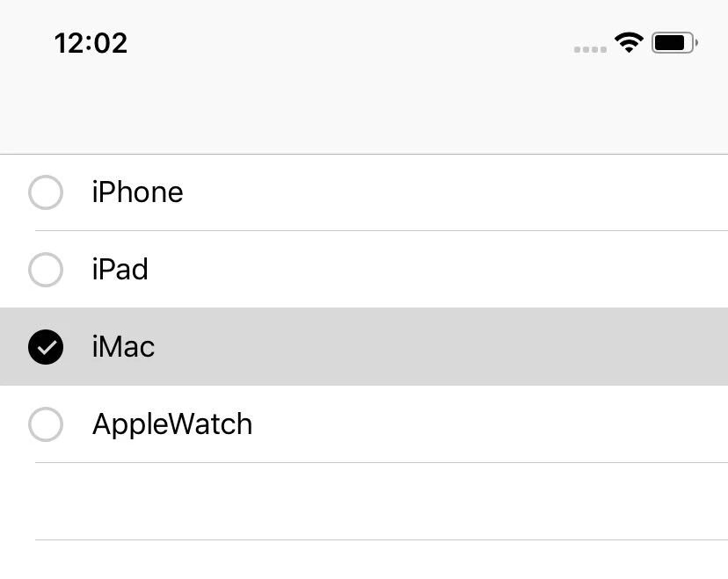The height and width of the screenshot is (579, 728).
Task: Click the battery indicator
Action: click(x=673, y=42)
